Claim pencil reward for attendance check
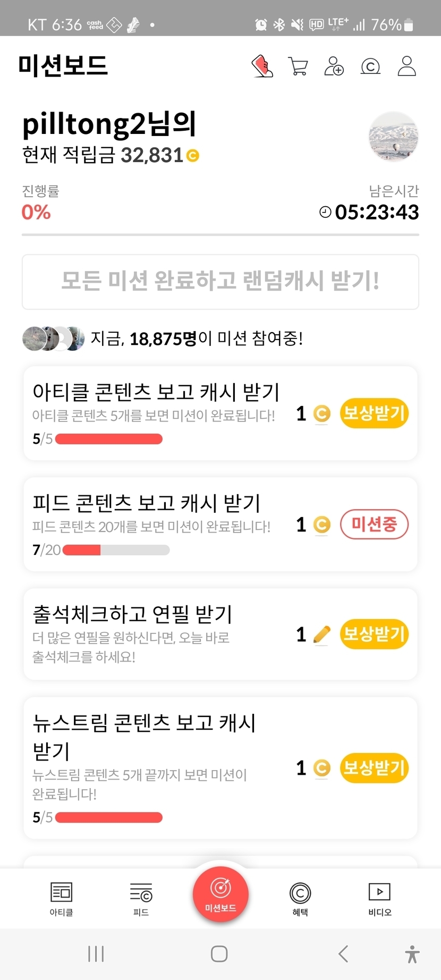 (374, 634)
